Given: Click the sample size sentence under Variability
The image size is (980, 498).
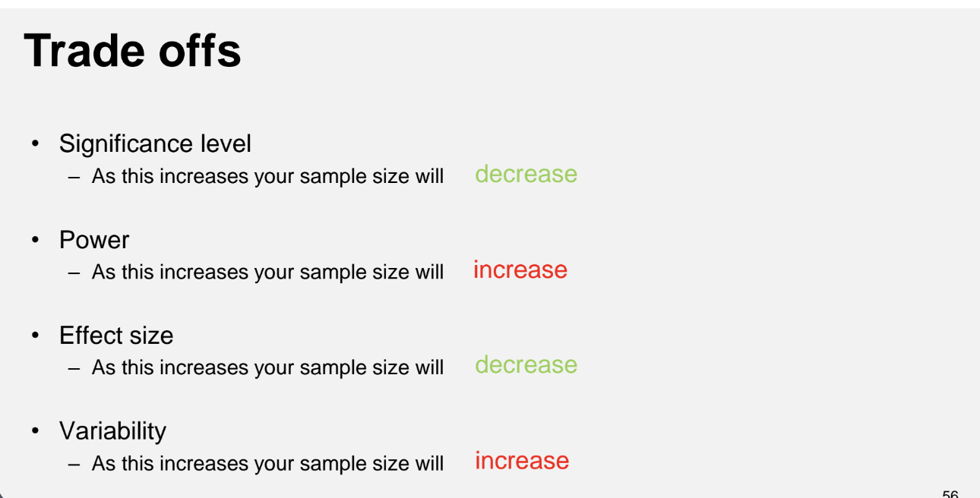Looking at the screenshot, I should point(267,463).
